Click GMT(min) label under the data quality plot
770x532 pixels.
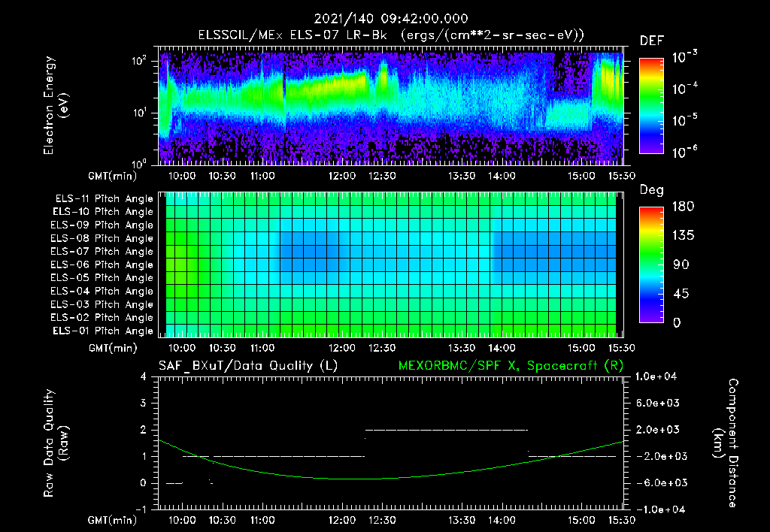tap(112, 520)
